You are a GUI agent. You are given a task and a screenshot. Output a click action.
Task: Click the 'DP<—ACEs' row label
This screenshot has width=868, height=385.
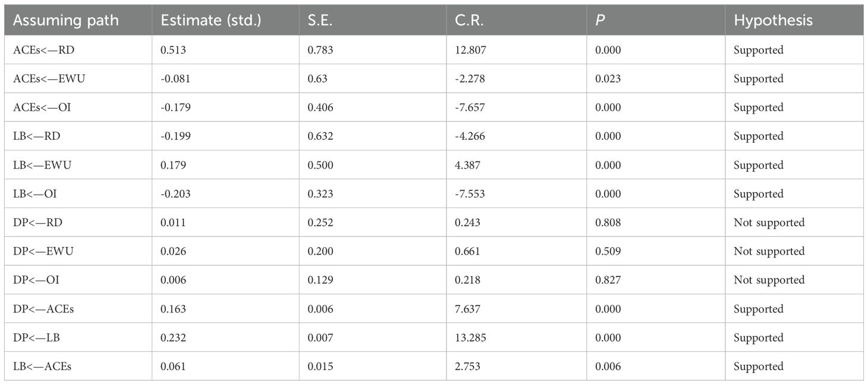(x=40, y=309)
